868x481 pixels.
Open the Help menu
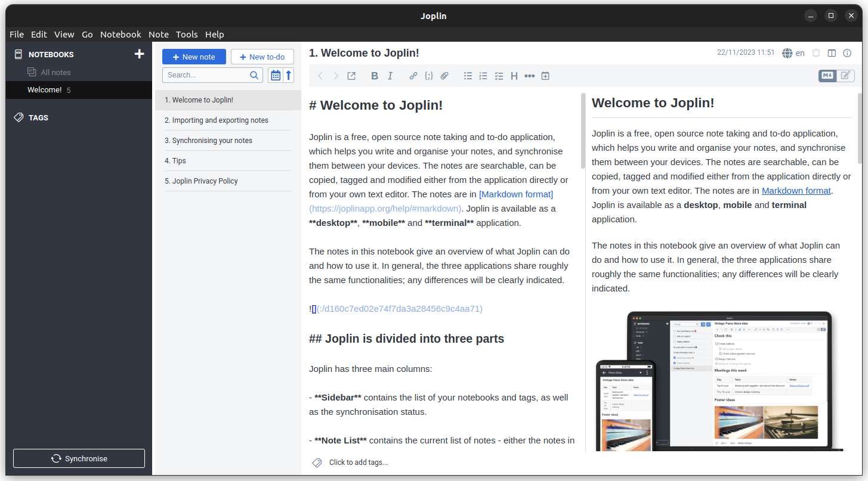tap(215, 35)
